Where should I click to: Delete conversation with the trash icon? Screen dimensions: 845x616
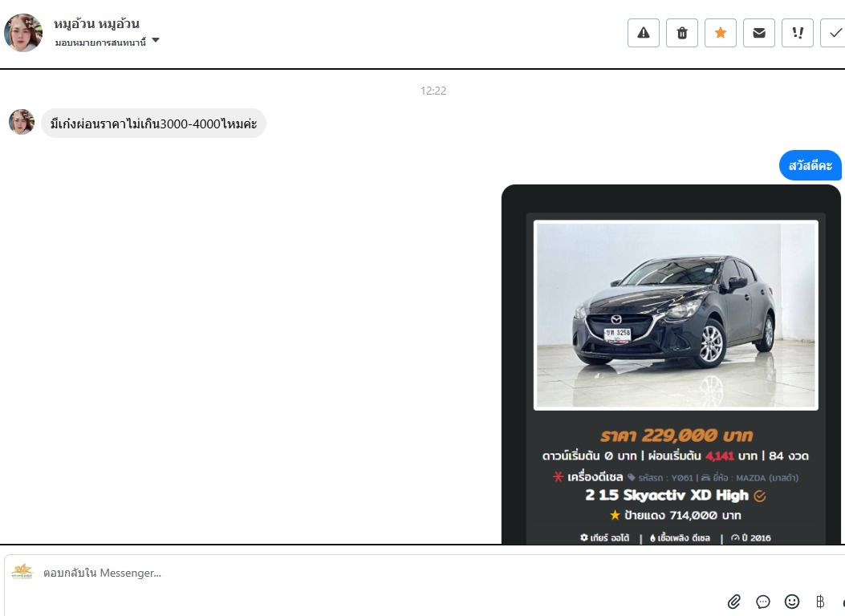coord(681,33)
